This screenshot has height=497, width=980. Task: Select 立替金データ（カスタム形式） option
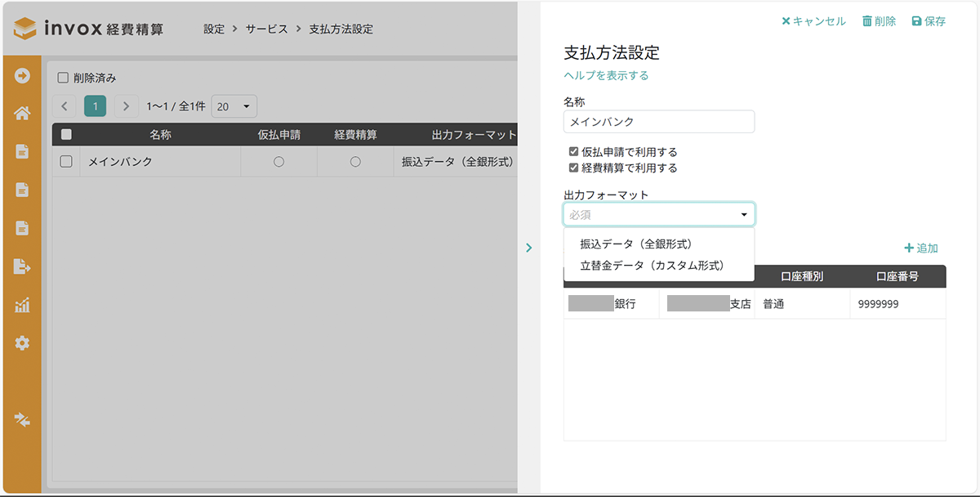pyautogui.click(x=652, y=266)
